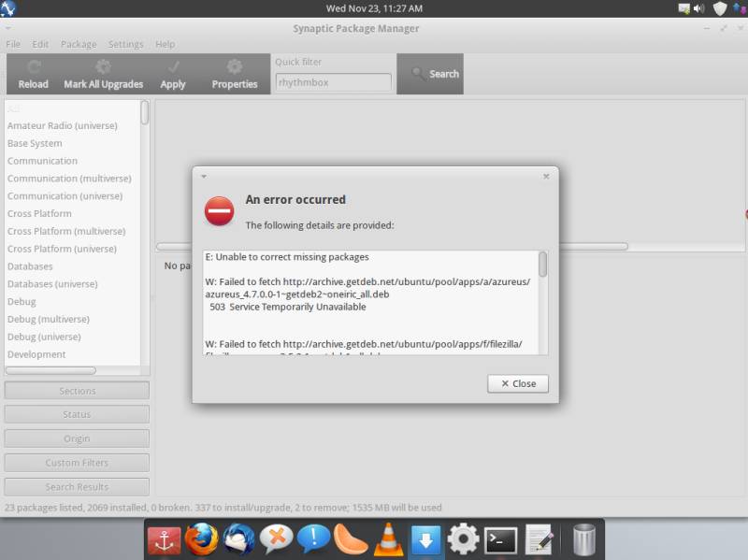The height and width of the screenshot is (560, 748).
Task: Open the red anchor dock launcher
Action: [164, 541]
